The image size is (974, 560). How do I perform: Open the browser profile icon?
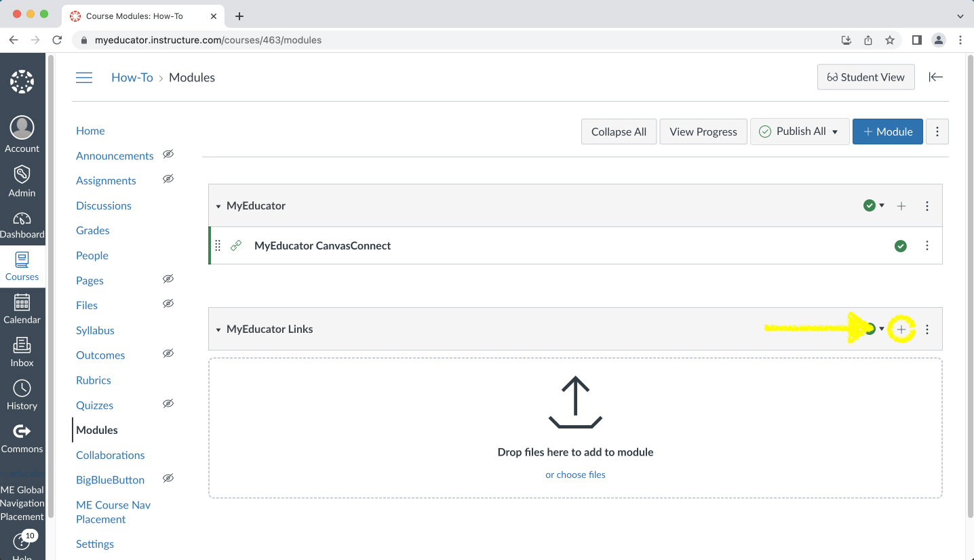(939, 40)
